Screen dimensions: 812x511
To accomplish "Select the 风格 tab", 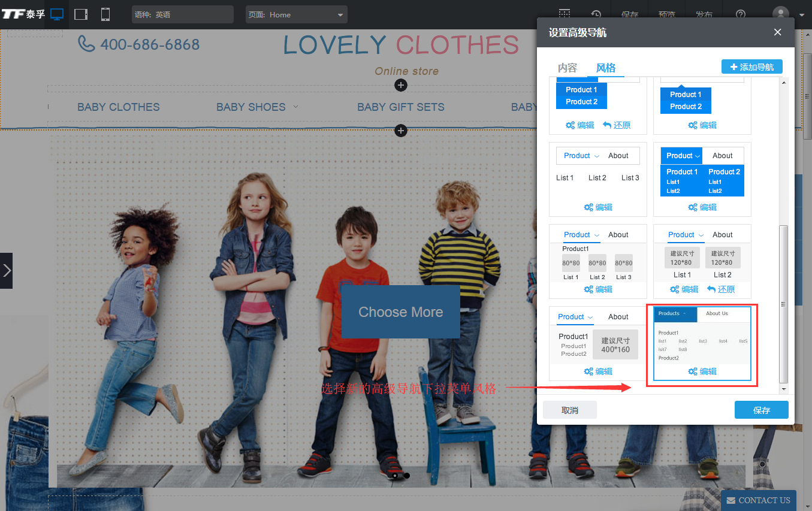I will click(606, 68).
